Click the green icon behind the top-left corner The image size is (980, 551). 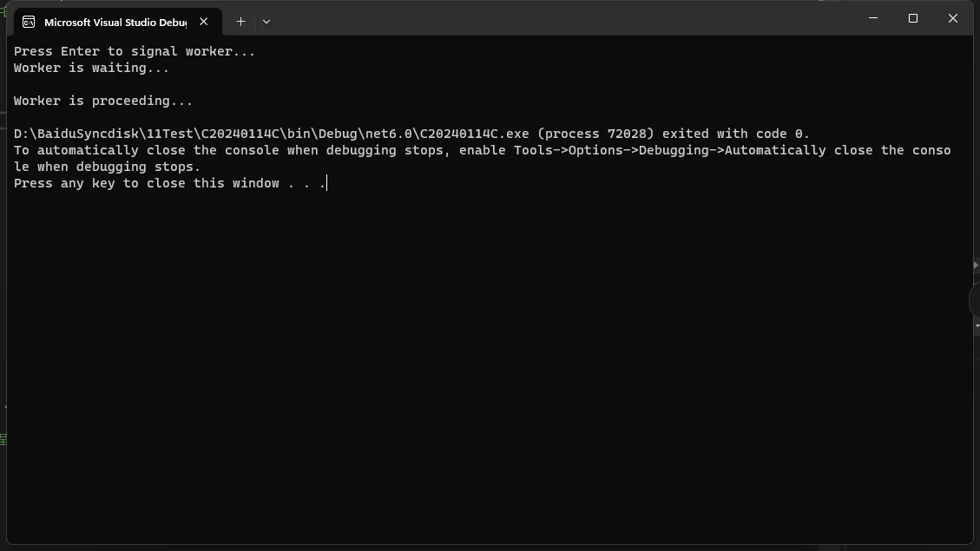(x=3, y=11)
